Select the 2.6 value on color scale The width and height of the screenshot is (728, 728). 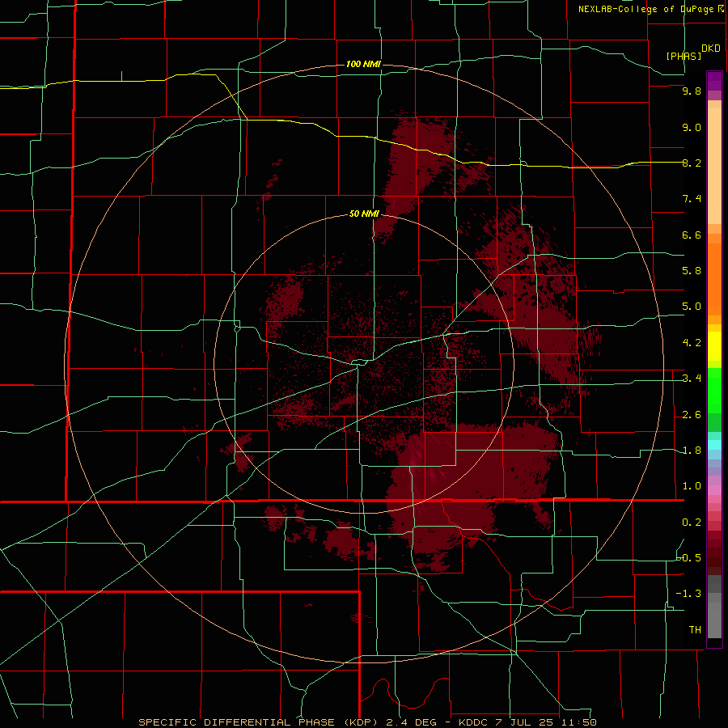click(x=692, y=415)
